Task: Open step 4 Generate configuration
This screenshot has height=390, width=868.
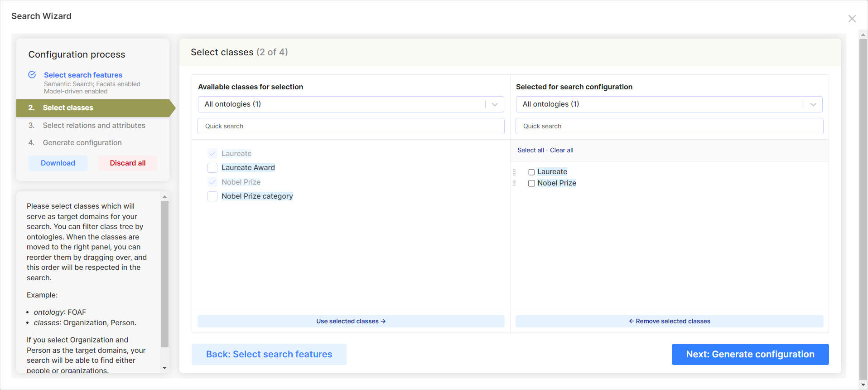Action: (82, 142)
